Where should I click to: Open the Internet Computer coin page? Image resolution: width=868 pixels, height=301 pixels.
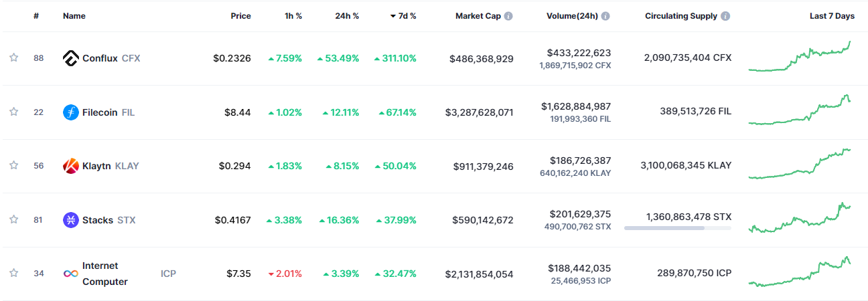coord(105,274)
